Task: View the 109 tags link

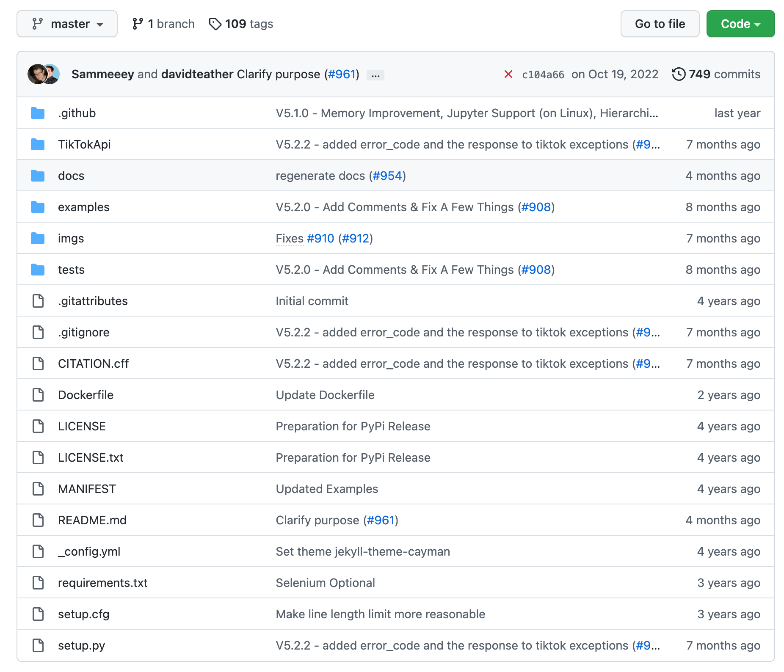Action: pos(241,24)
